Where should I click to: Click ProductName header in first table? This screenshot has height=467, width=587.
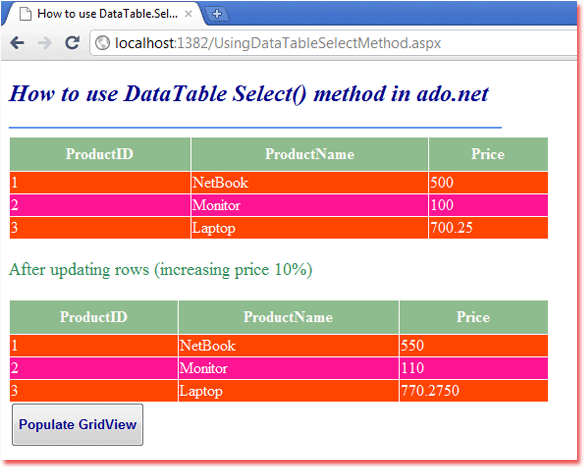[x=310, y=154]
